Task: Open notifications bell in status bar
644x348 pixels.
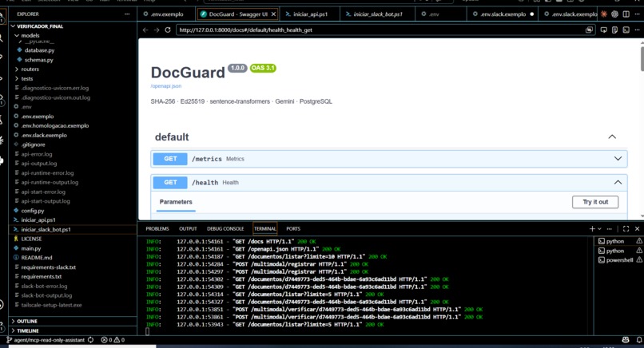Action: pos(639,340)
